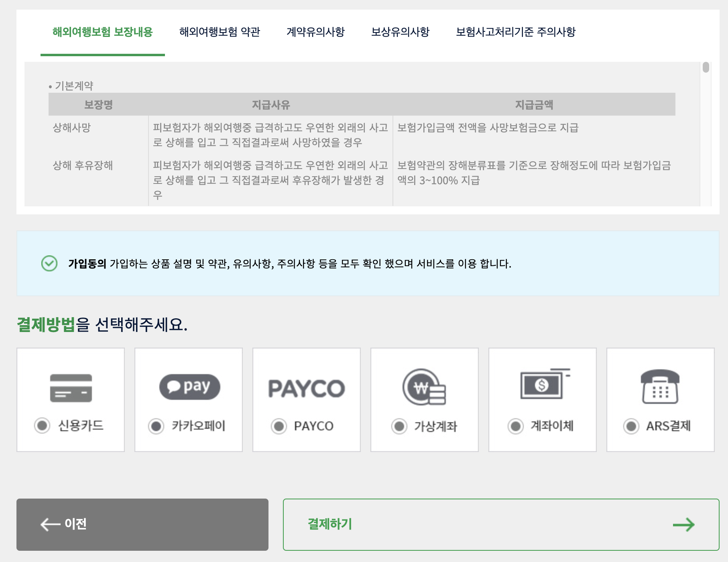
Task: Click the PAYCO logo image
Action: tap(307, 389)
